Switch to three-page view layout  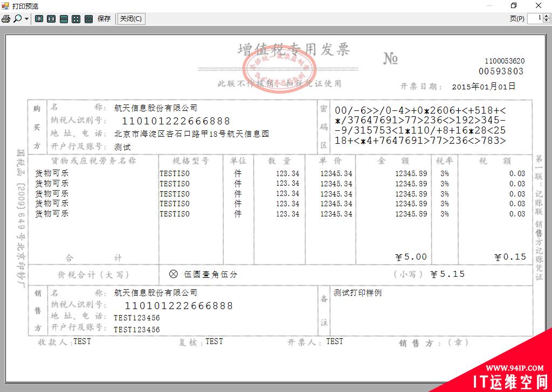64,19
